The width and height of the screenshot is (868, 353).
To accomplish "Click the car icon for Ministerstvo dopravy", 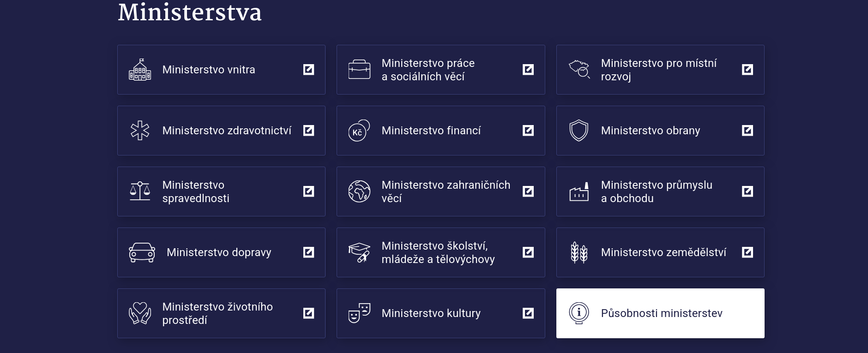I will [x=142, y=252].
